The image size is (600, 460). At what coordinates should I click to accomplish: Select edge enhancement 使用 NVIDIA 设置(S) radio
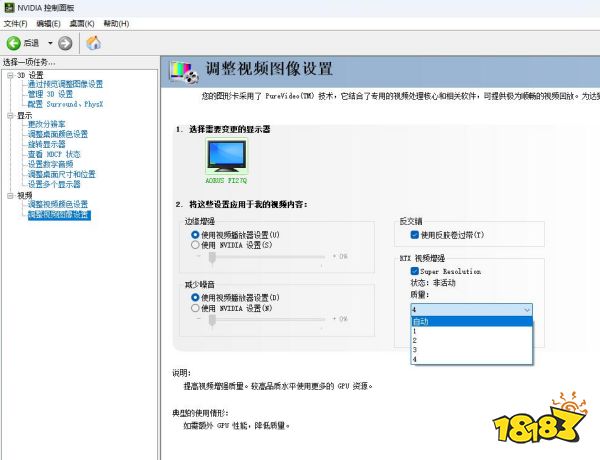pyautogui.click(x=195, y=245)
